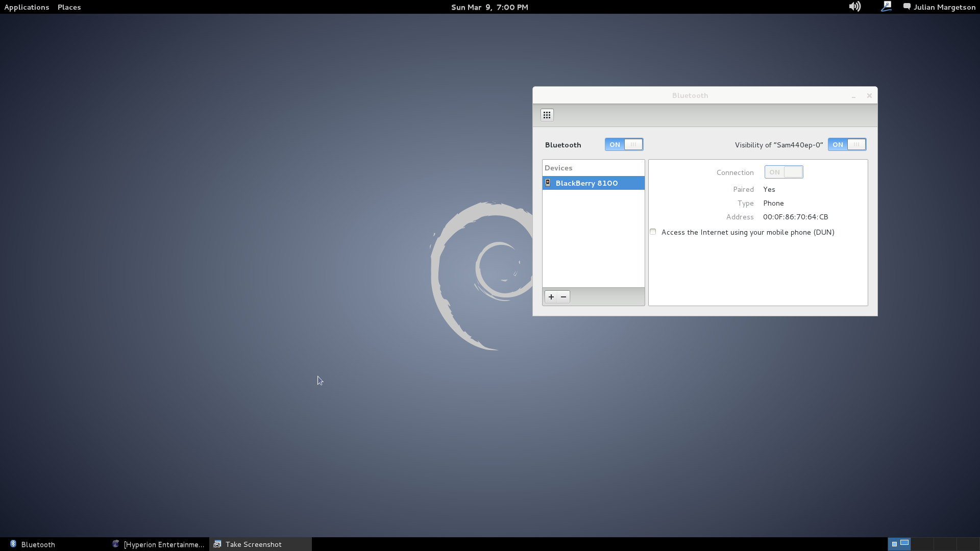Click the phone icon beside BlackBerry 8100

point(548,183)
